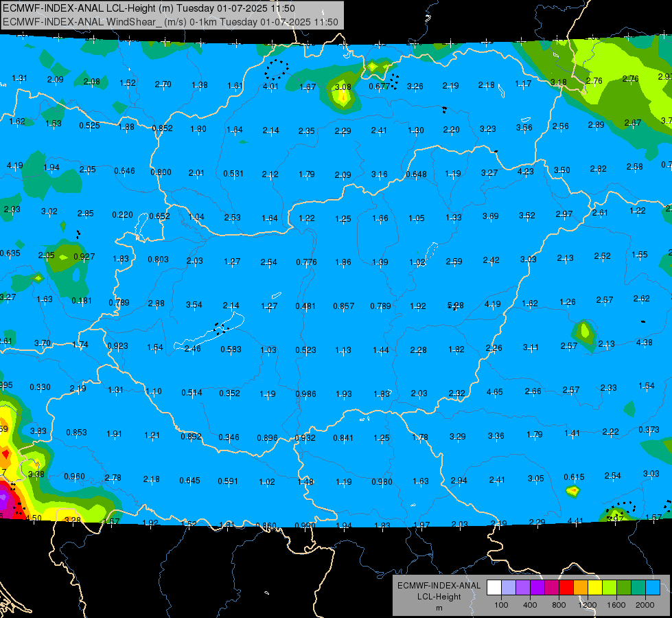
Task: Click the wind shear value 4.01
Action: [270, 87]
